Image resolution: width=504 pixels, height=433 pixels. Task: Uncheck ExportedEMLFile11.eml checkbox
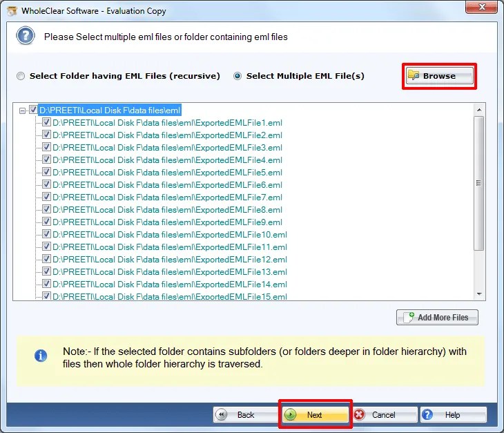[47, 247]
